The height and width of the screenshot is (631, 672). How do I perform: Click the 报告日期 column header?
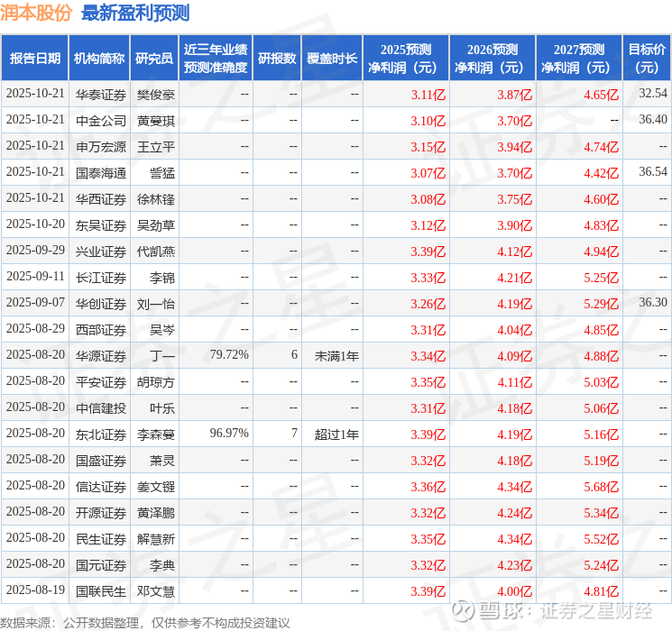click(34, 59)
